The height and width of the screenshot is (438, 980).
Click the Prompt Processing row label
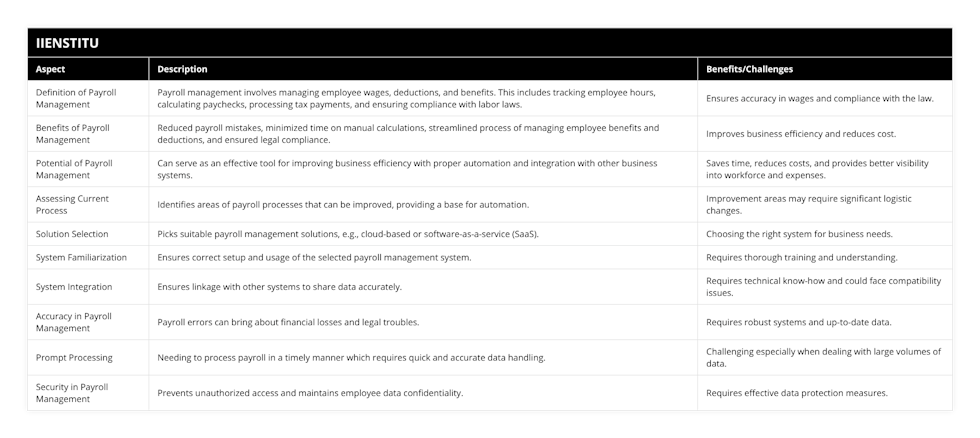[x=88, y=357]
